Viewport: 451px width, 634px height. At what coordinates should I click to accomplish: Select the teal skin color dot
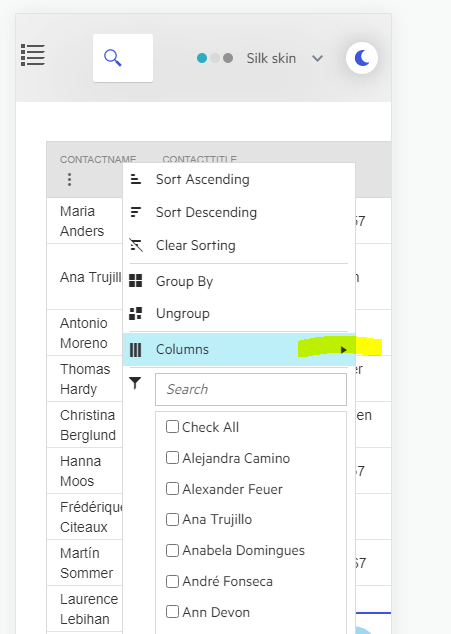point(202,58)
